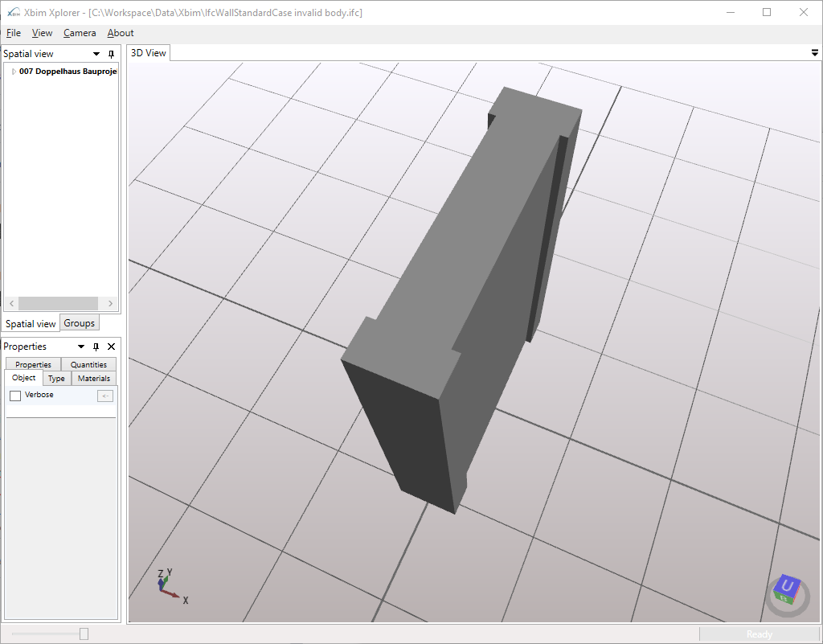The height and width of the screenshot is (644, 823).
Task: Open the 3D View options icon
Action: [x=814, y=52]
